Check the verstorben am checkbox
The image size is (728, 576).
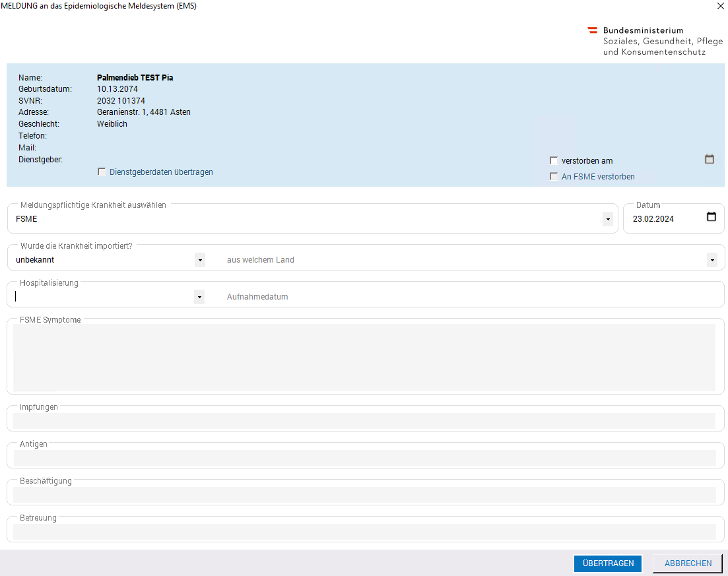pyautogui.click(x=554, y=160)
